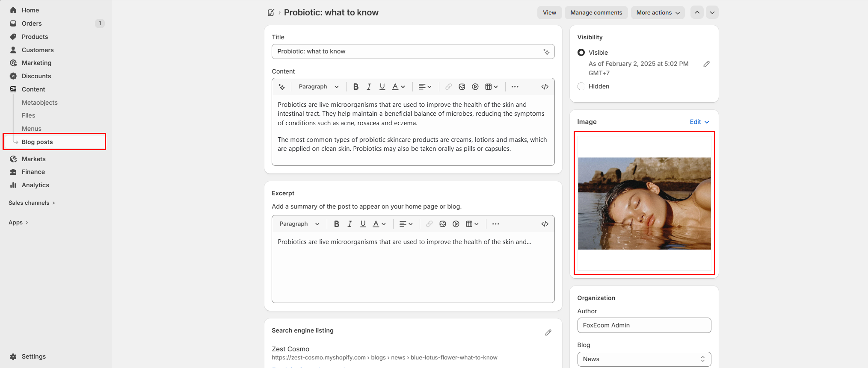The height and width of the screenshot is (368, 868).
Task: Show HTML code view in Content editor
Action: point(545,87)
